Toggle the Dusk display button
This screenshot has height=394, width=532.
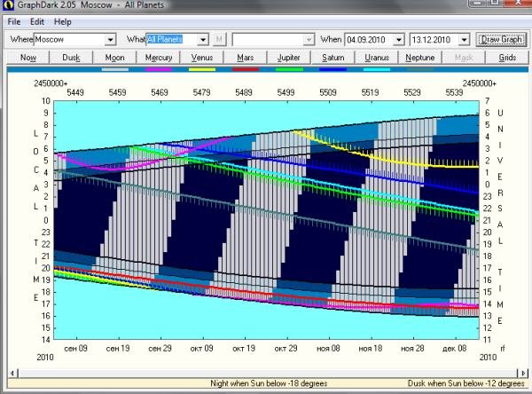pyautogui.click(x=71, y=58)
